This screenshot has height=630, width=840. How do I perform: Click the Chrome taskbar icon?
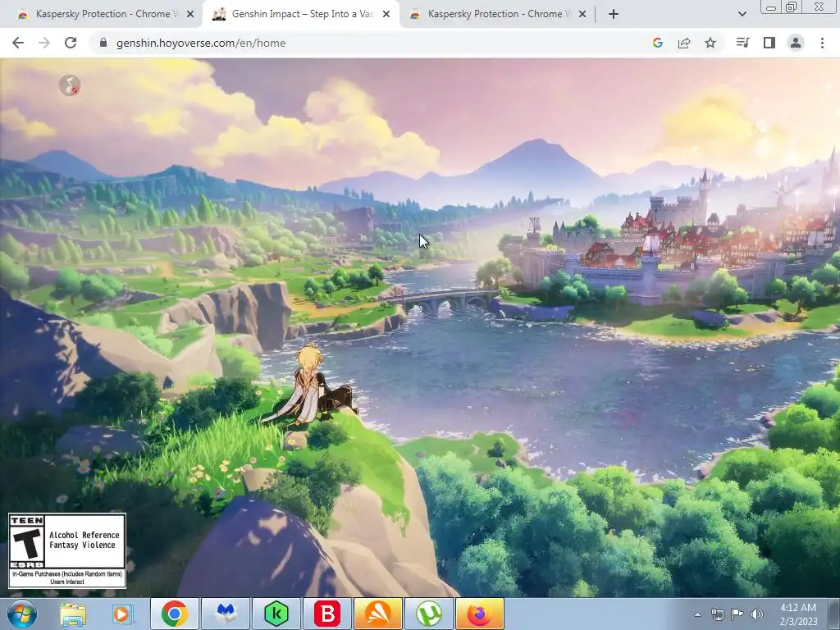(x=174, y=614)
